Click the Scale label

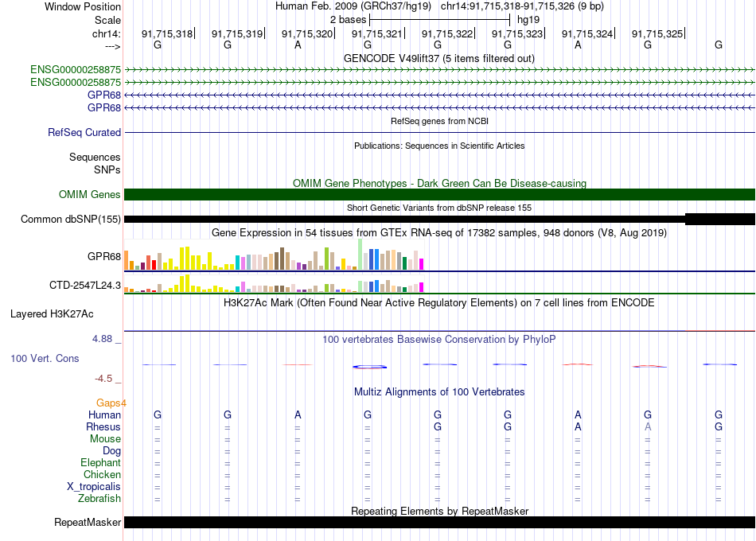pyautogui.click(x=107, y=20)
